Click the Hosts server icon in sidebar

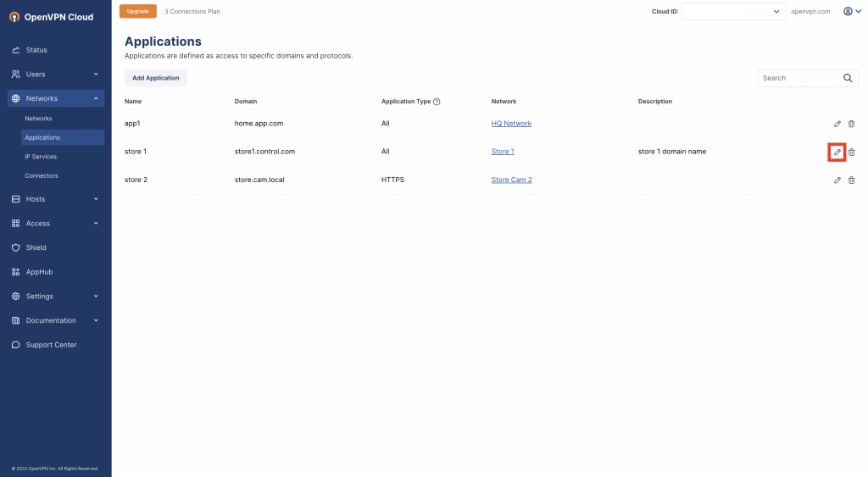click(x=15, y=199)
